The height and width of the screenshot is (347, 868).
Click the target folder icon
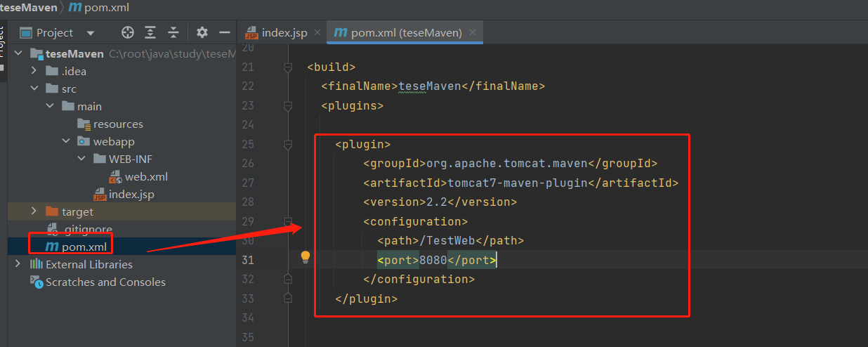52,211
